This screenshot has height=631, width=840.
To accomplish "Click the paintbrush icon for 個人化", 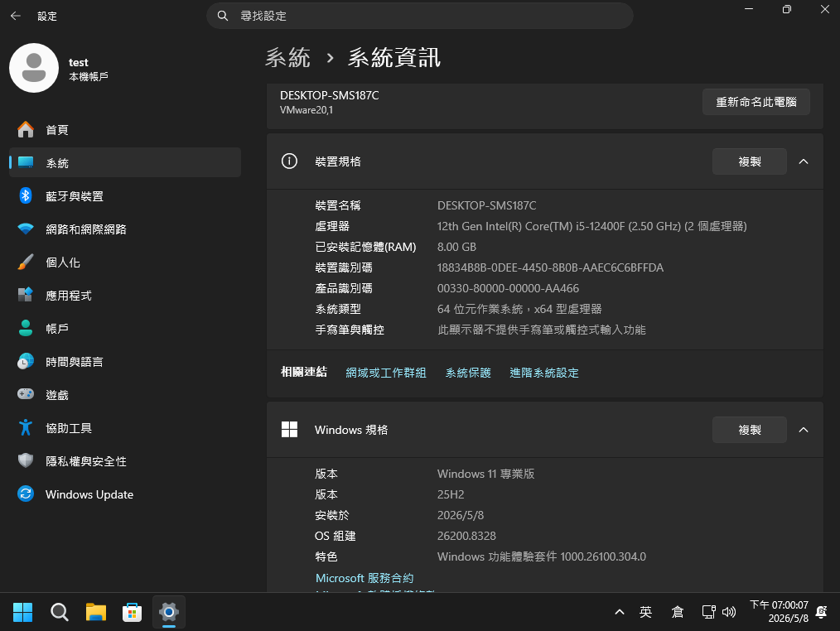I will pos(25,262).
